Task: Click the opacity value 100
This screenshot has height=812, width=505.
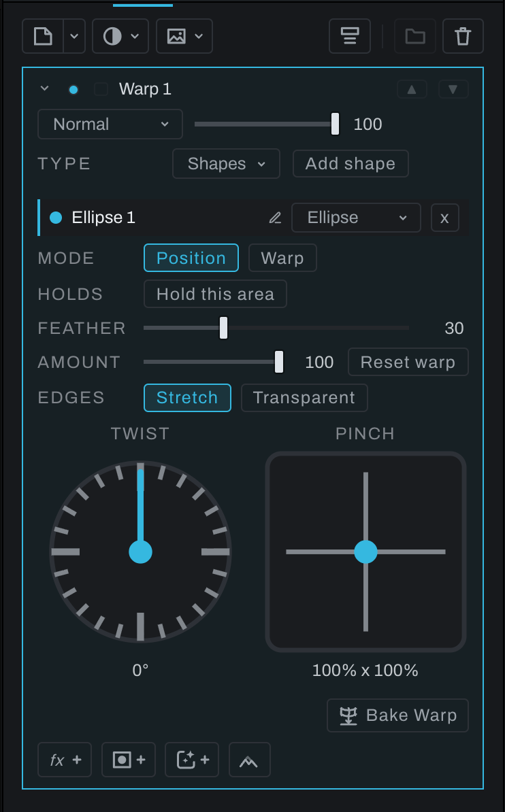Action: tap(368, 124)
